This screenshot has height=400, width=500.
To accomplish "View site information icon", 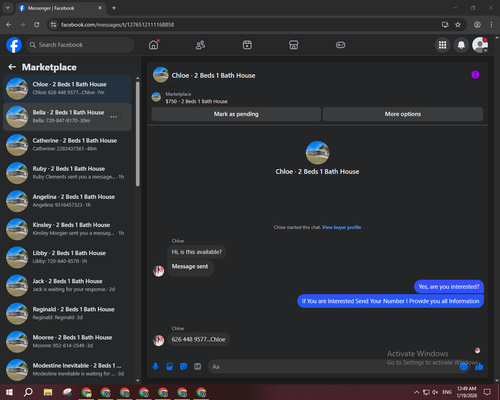I will (x=54, y=25).
